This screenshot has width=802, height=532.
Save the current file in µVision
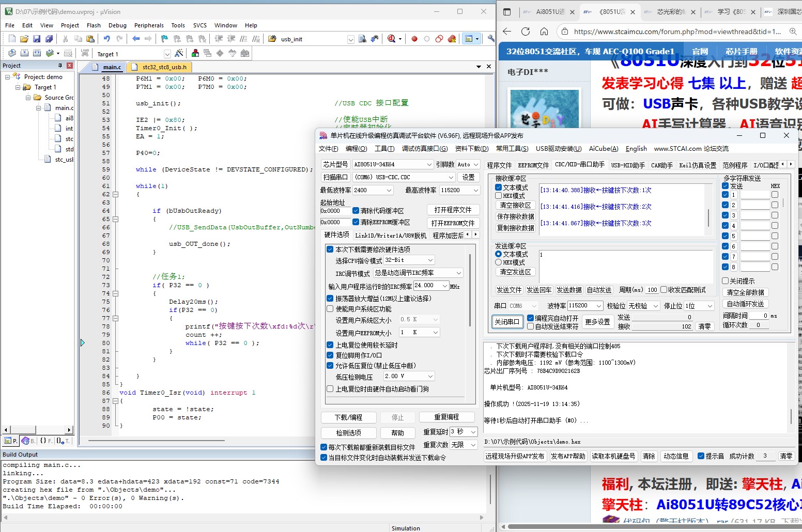click(36, 39)
